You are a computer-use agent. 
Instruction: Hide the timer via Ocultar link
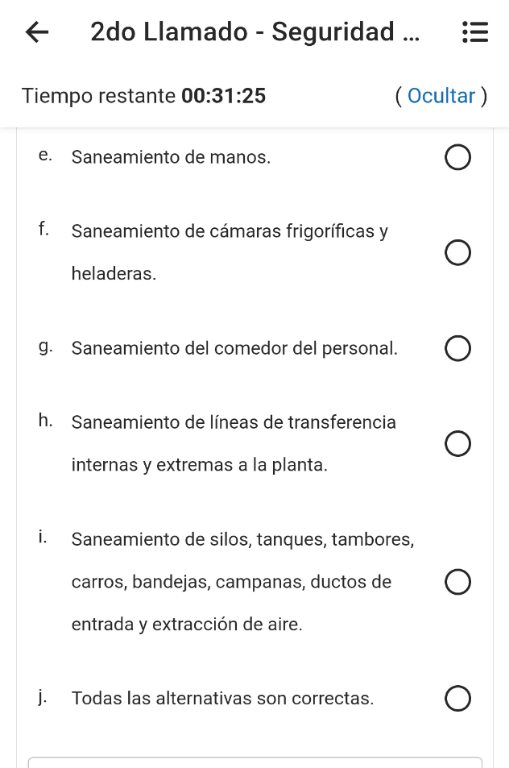(441, 96)
